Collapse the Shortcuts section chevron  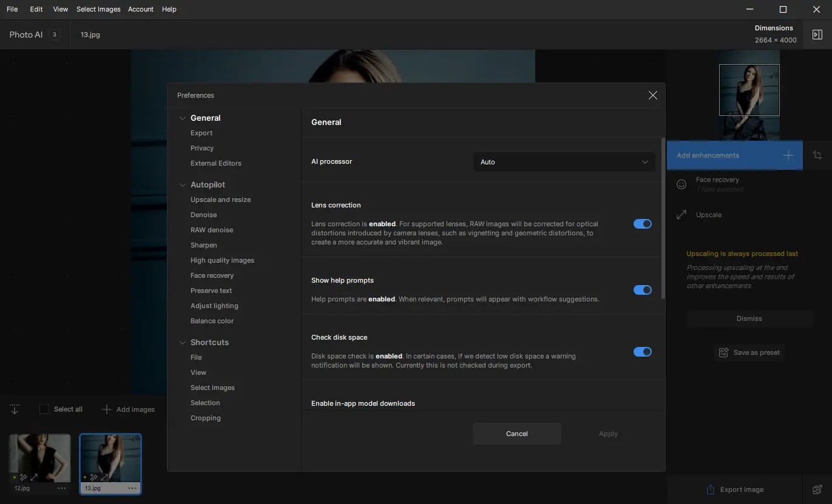[x=182, y=343]
